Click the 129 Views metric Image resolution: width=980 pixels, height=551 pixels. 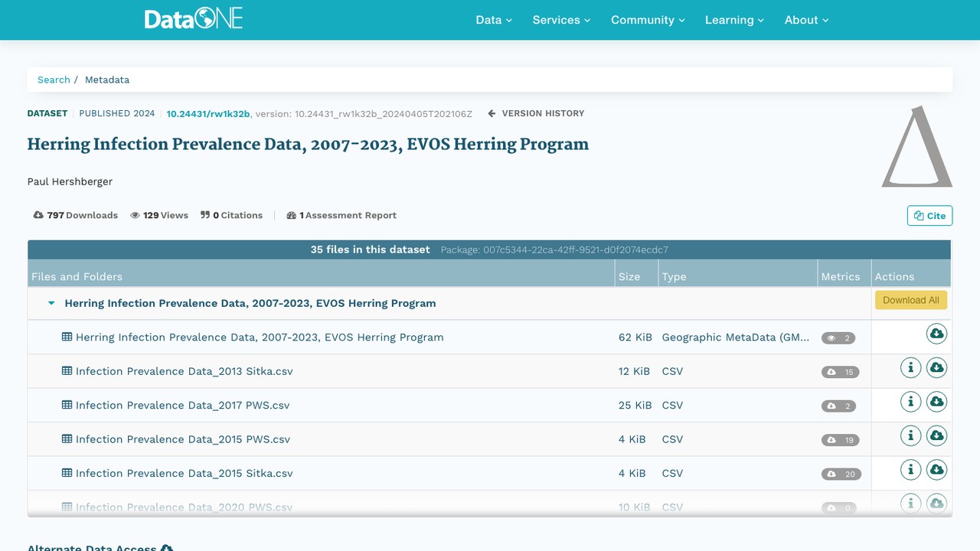159,215
